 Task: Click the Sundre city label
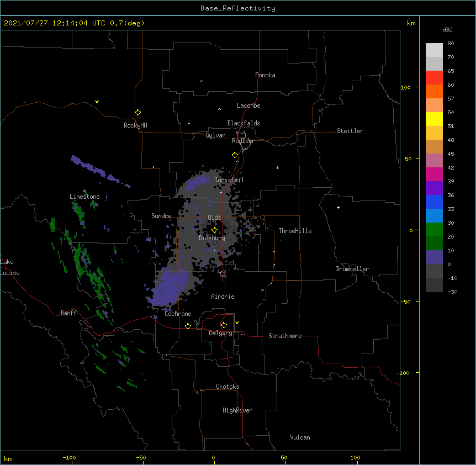161,216
